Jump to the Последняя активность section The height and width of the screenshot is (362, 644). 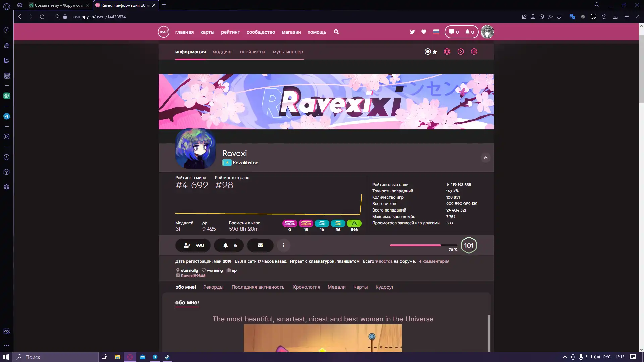pyautogui.click(x=258, y=287)
